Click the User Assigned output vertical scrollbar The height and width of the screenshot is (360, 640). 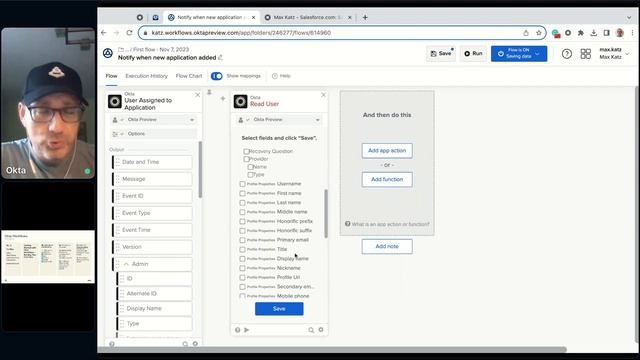200,169
